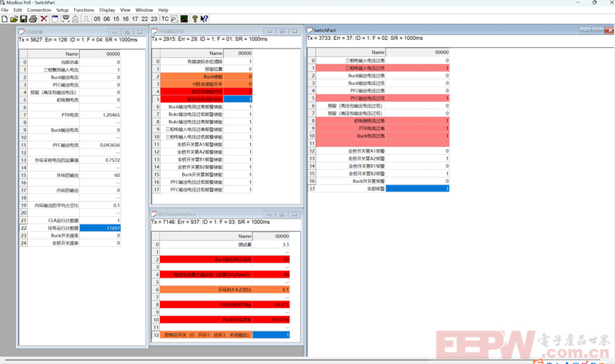Select the blue highlighted cell -17897
615x364 pixels.
(101, 228)
